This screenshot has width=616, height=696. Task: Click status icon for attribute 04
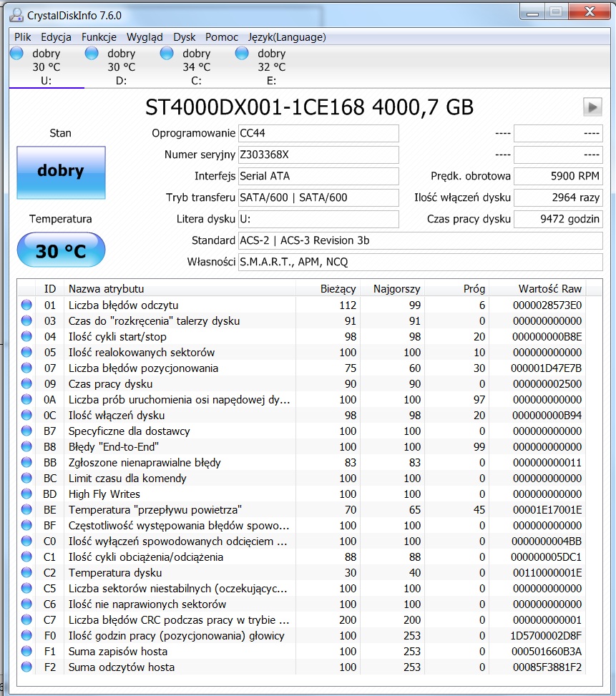pyautogui.click(x=26, y=336)
